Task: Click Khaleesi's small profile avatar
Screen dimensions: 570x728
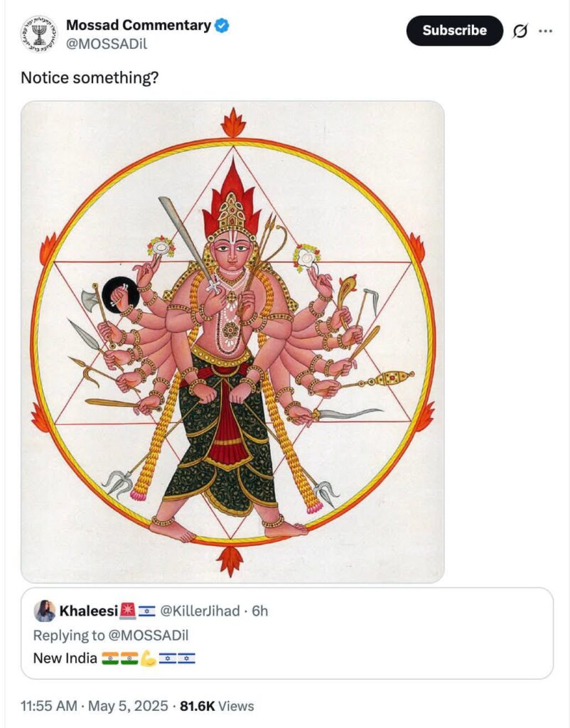Action: (x=44, y=611)
